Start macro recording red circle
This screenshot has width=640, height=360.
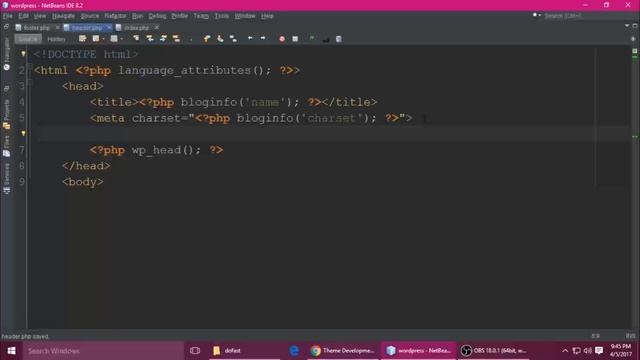[x=282, y=39]
